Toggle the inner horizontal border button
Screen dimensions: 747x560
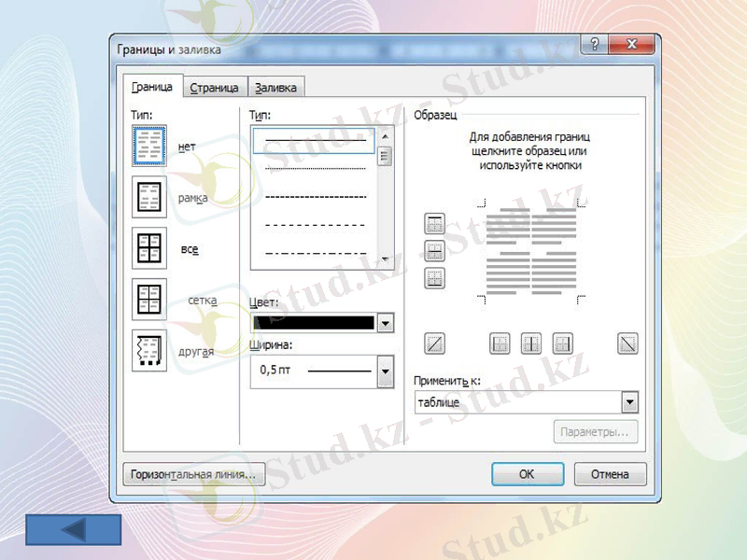point(434,250)
